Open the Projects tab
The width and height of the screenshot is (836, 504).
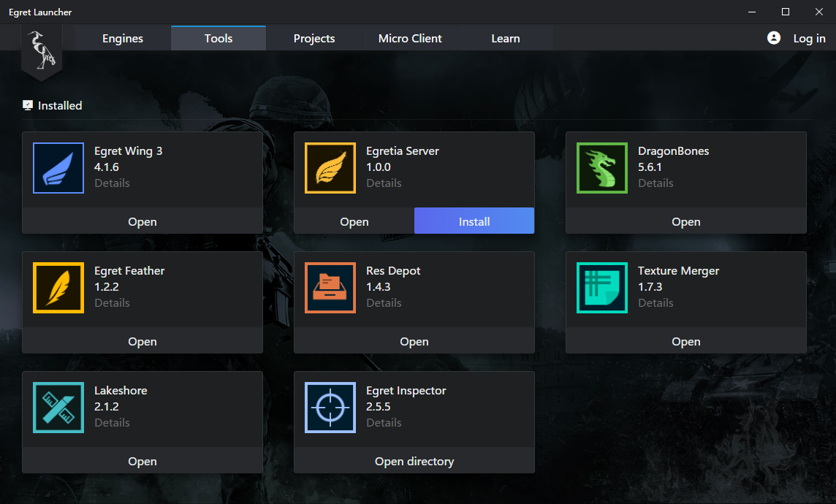click(314, 39)
